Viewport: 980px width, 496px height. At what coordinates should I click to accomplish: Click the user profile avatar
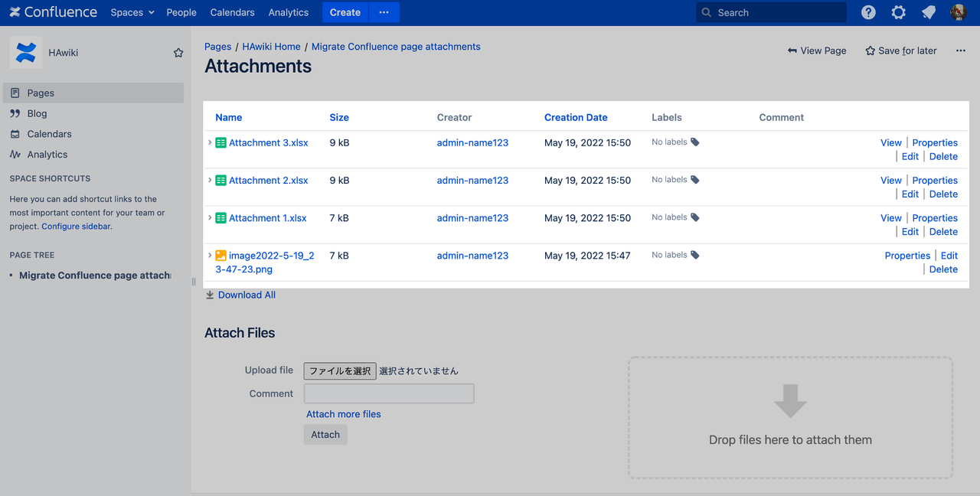point(959,12)
